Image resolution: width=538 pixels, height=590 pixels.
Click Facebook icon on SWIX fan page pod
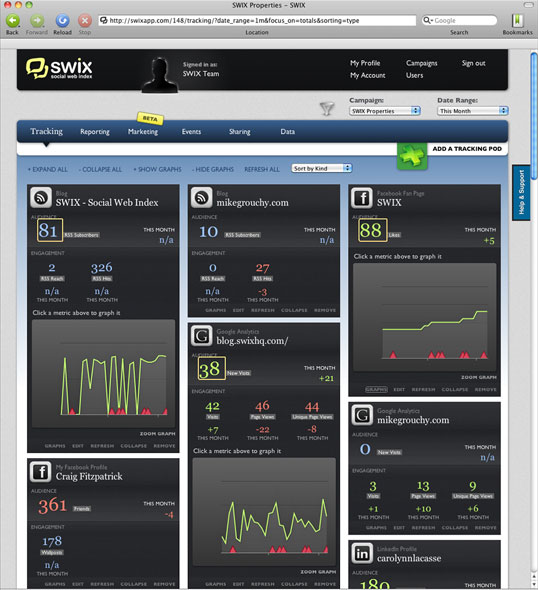coord(362,198)
